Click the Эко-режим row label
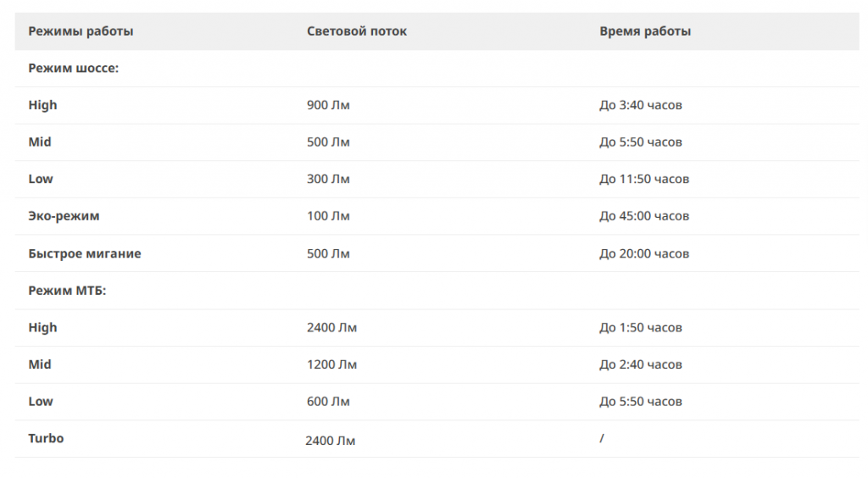868x478 pixels. pyautogui.click(x=64, y=216)
